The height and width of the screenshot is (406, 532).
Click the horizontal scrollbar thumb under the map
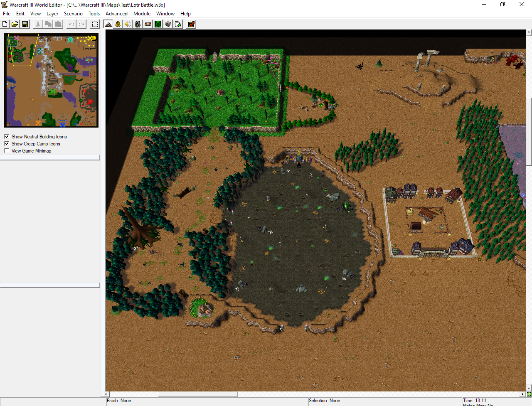(198, 394)
